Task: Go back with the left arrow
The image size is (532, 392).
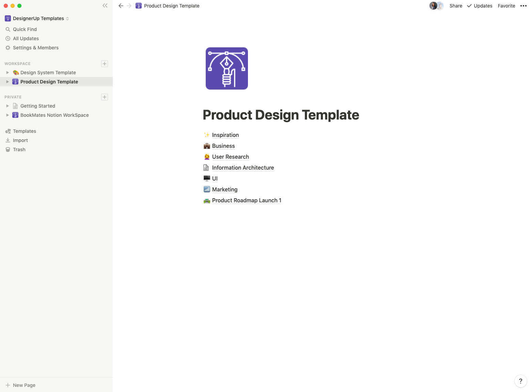Action: [121, 6]
